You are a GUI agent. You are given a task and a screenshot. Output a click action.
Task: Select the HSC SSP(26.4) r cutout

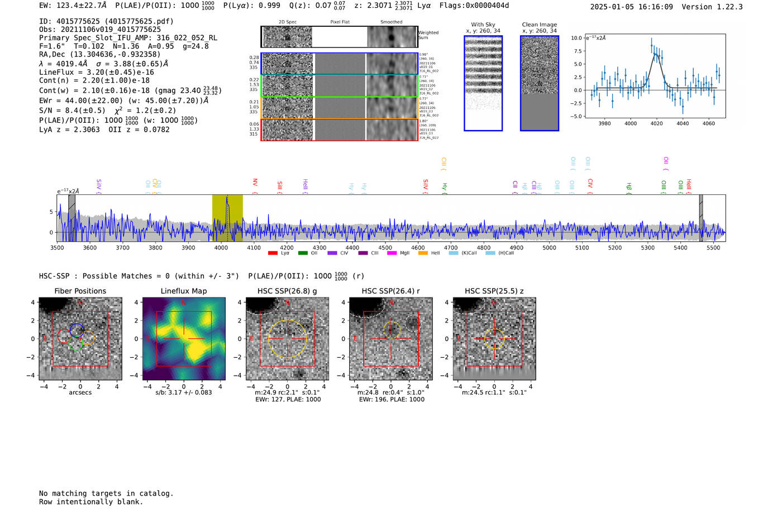click(391, 339)
